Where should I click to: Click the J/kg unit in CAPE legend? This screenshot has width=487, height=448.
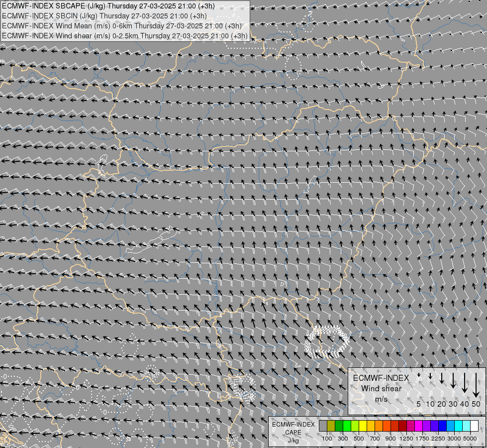[293, 441]
